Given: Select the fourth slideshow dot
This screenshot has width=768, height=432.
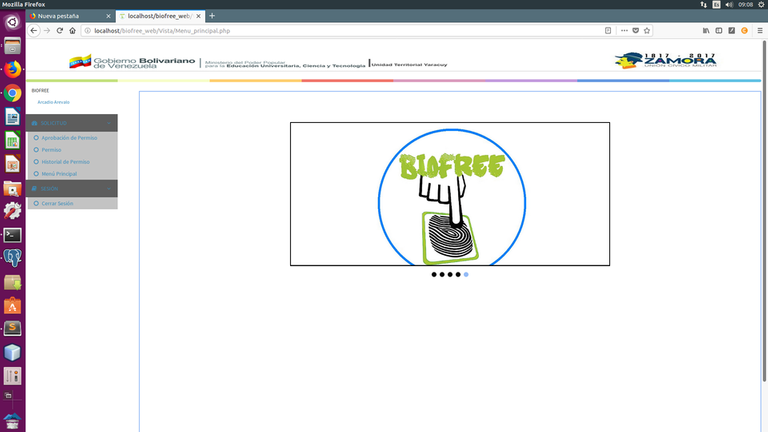Looking at the screenshot, I should (x=458, y=275).
